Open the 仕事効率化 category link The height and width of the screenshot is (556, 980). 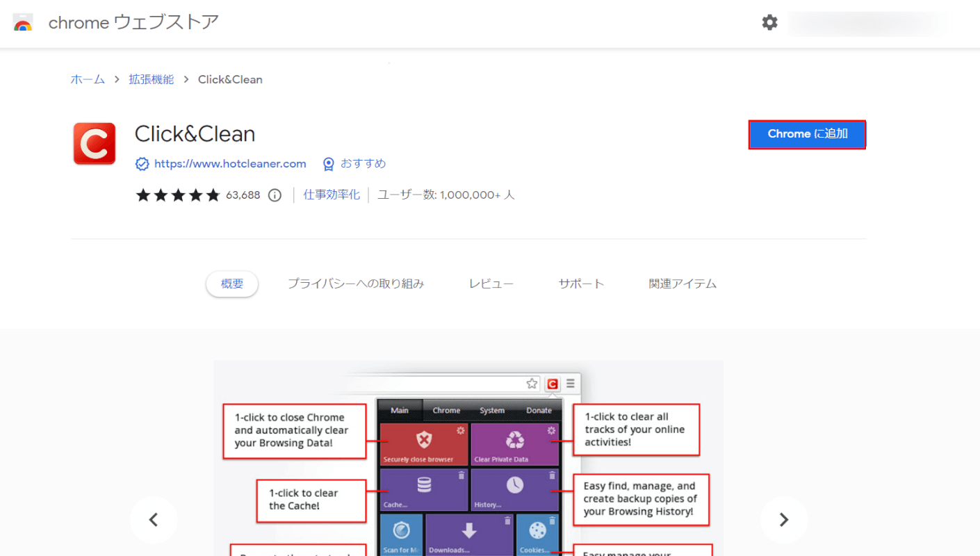tap(332, 195)
